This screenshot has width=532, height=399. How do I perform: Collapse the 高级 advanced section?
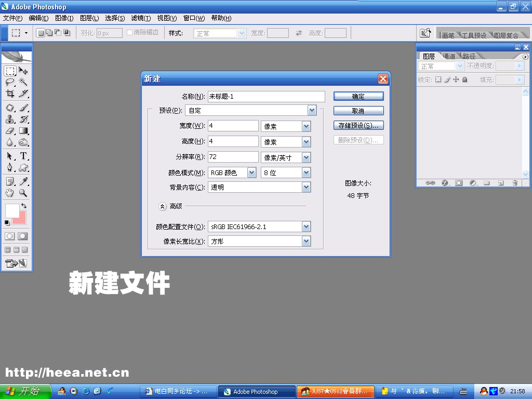pyautogui.click(x=162, y=206)
